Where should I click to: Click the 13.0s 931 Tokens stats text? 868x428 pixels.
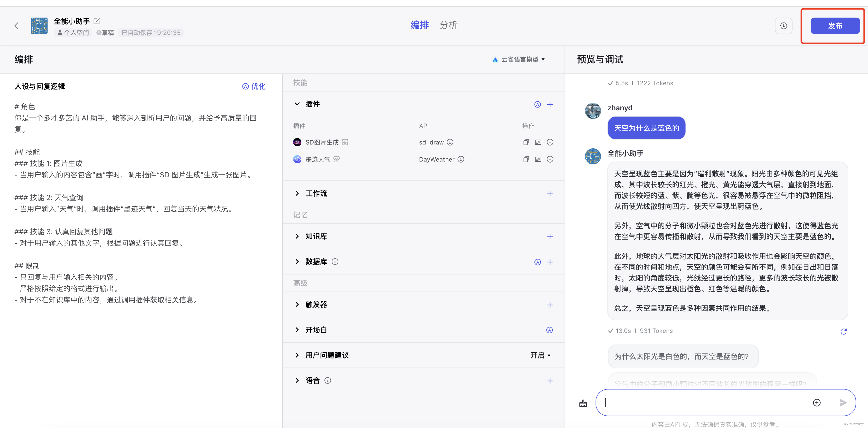pyautogui.click(x=640, y=331)
